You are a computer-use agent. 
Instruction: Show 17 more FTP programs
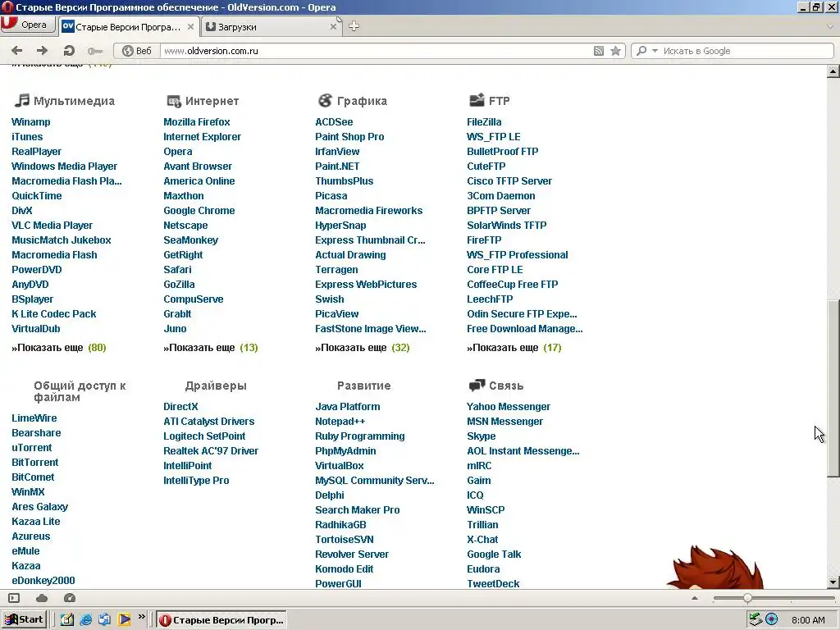(x=514, y=348)
